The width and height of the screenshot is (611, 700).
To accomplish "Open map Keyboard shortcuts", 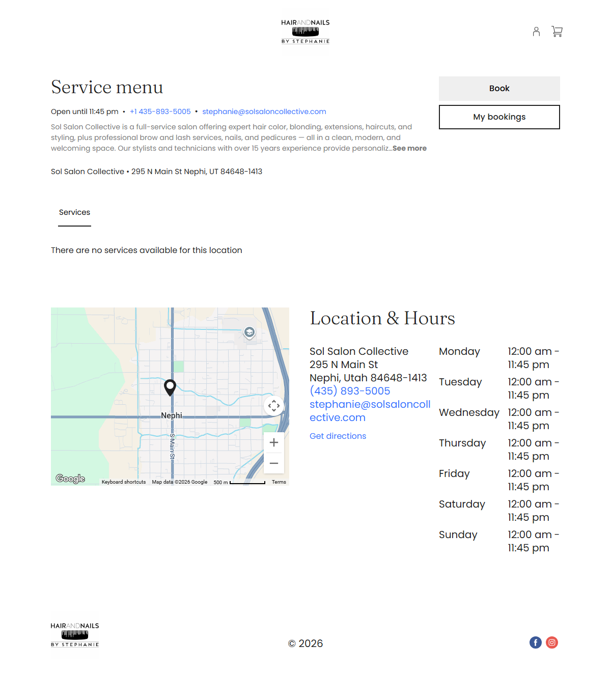I will click(124, 482).
